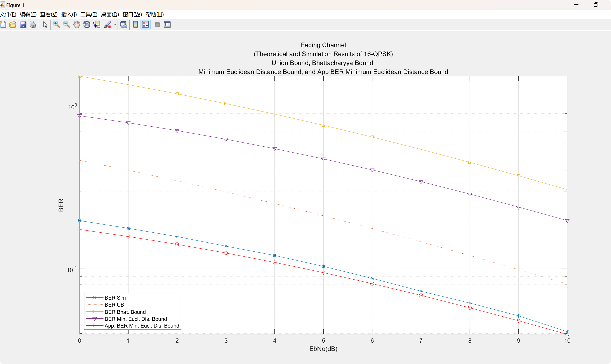Open the 查看(V) menu

pos(49,14)
